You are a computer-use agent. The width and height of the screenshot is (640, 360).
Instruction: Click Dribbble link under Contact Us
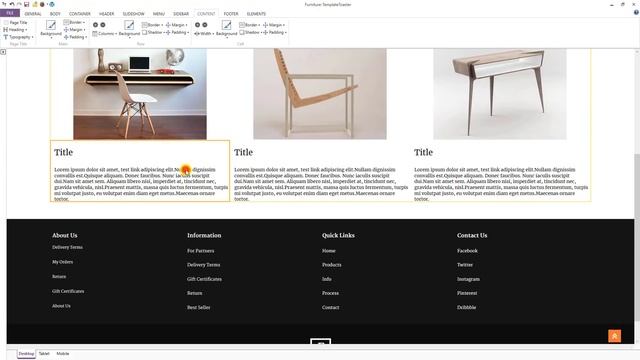point(467,307)
